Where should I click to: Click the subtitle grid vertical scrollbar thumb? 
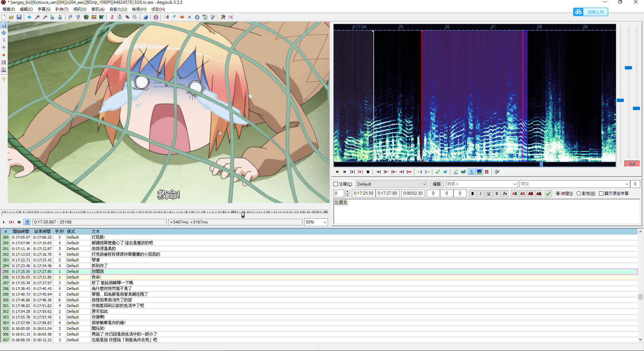pyautogui.click(x=641, y=297)
